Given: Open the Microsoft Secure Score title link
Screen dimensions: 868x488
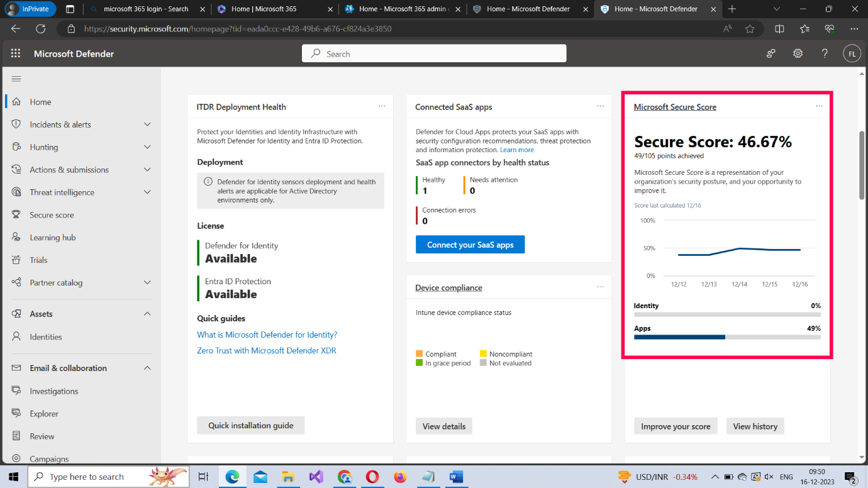Looking at the screenshot, I should click(675, 107).
